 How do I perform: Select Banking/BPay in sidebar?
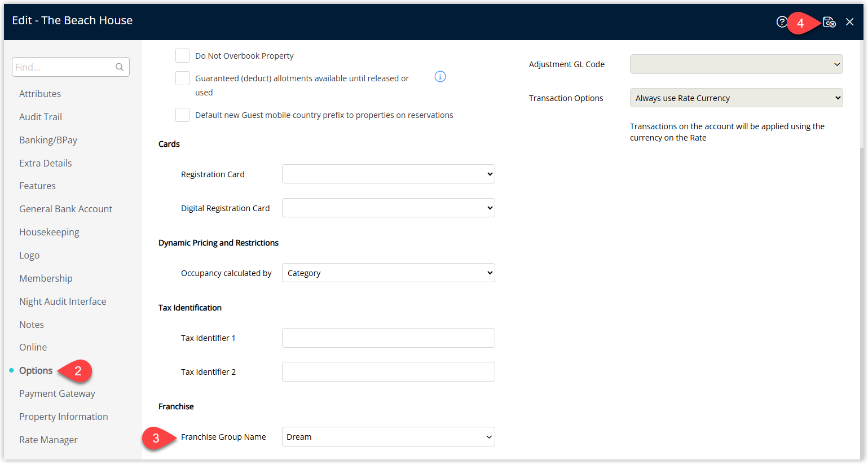(48, 140)
